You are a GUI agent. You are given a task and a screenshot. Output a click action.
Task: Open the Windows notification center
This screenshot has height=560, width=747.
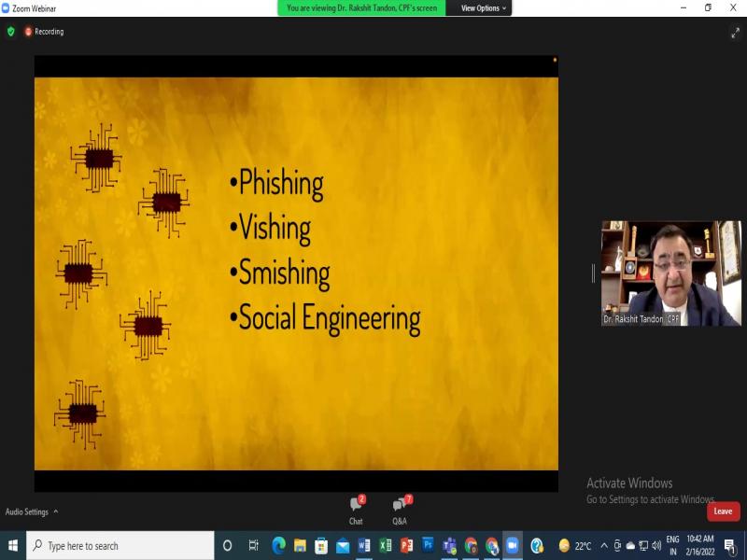pos(729,545)
